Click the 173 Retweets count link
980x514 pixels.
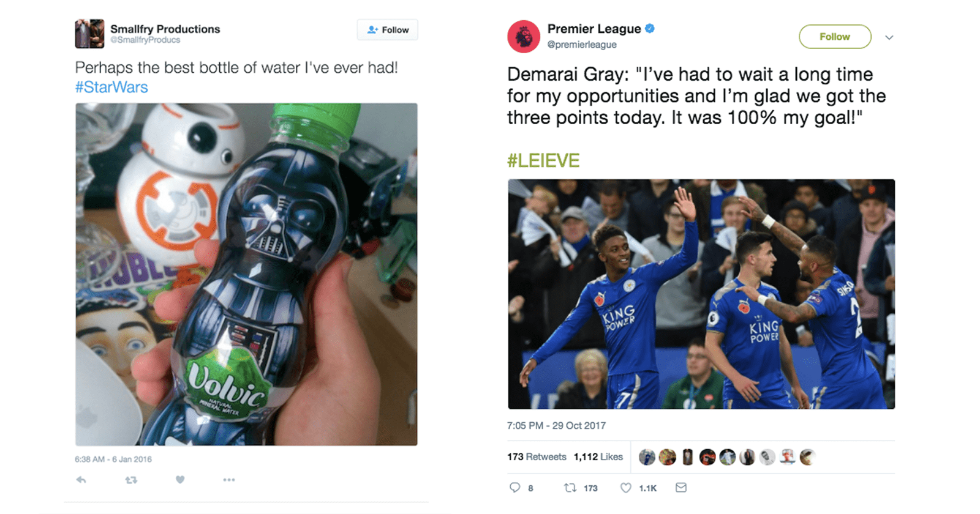539,456
